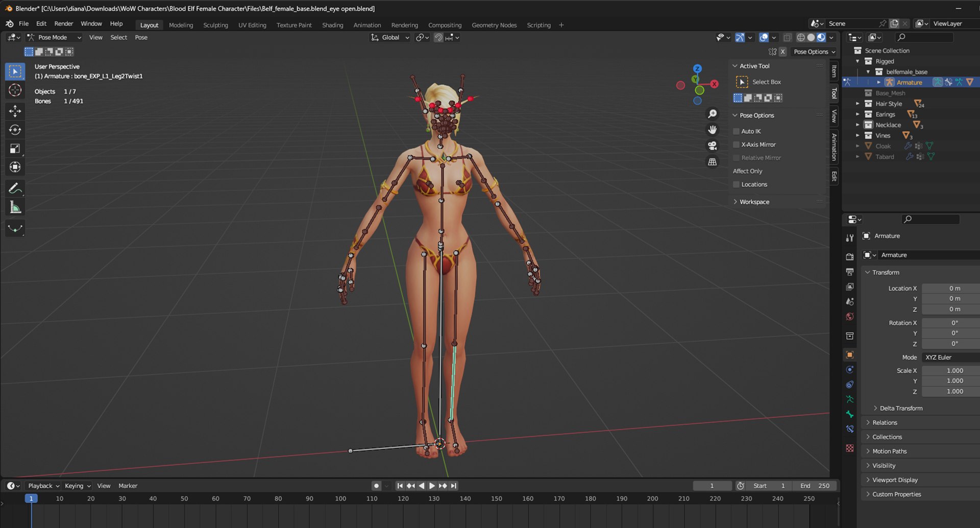The width and height of the screenshot is (980, 528).
Task: Open the Tool properties tab with wrench icon
Action: coord(850,238)
